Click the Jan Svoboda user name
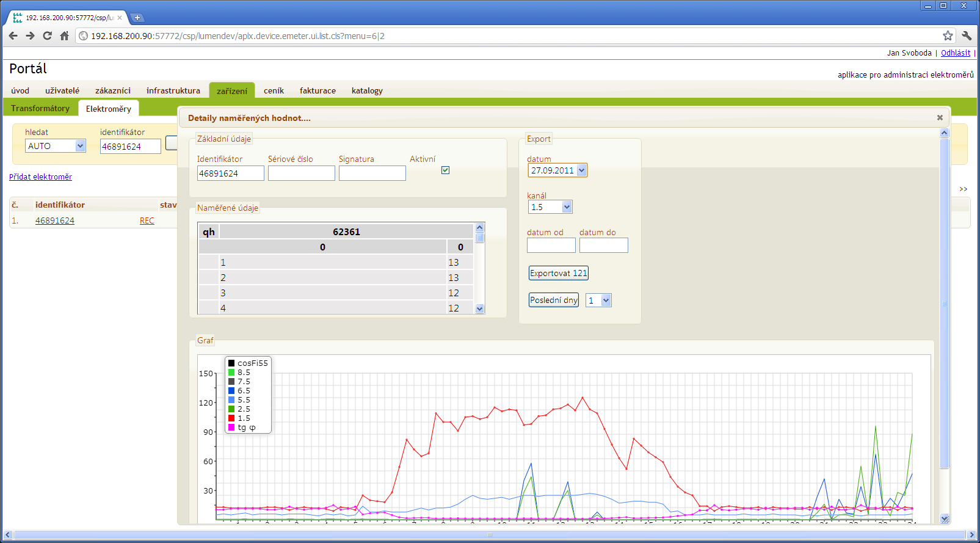 909,53
